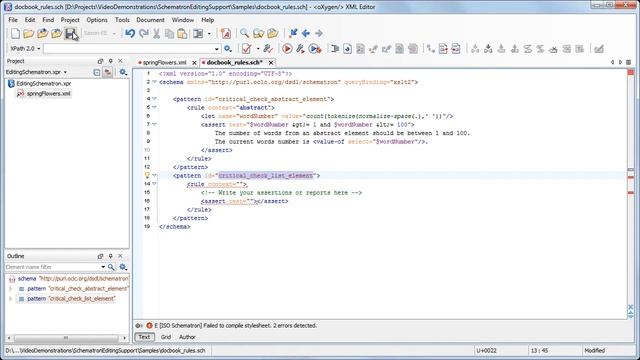Expand the critical_check_abstract_element pattern in Outline
Image resolution: width=640 pixels, height=360 pixels.
11,289
